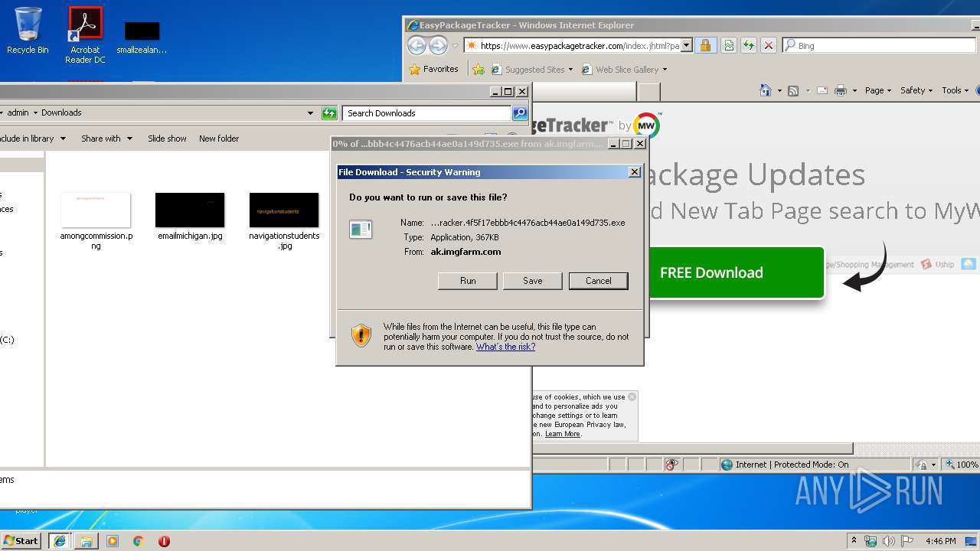The width and height of the screenshot is (980, 551).
Task: Close the Security Warning dialog
Action: 634,172
